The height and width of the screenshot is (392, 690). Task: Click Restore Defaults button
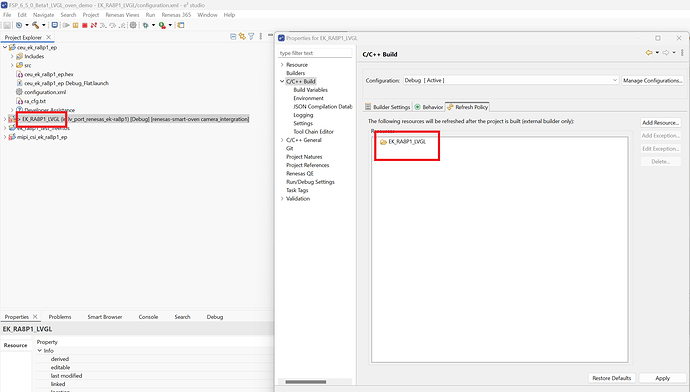click(x=612, y=378)
